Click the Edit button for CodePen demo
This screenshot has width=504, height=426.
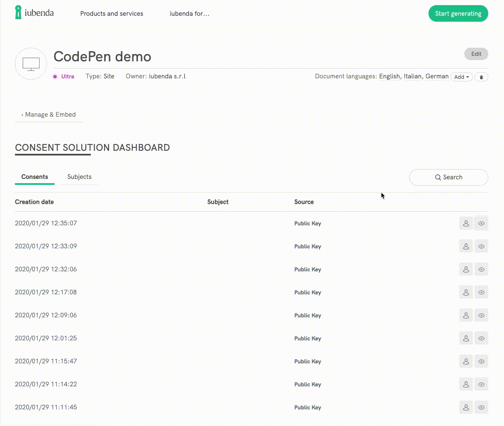476,54
